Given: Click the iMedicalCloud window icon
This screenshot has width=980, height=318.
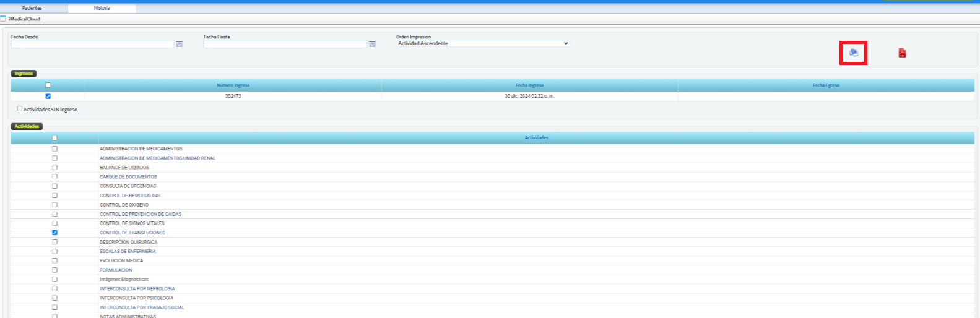Looking at the screenshot, I should click(x=3, y=19).
